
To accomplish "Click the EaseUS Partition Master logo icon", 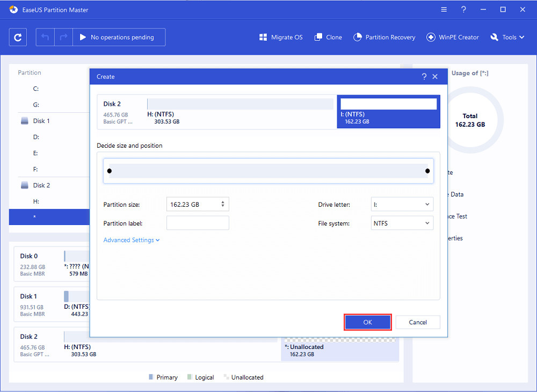I will (x=13, y=10).
